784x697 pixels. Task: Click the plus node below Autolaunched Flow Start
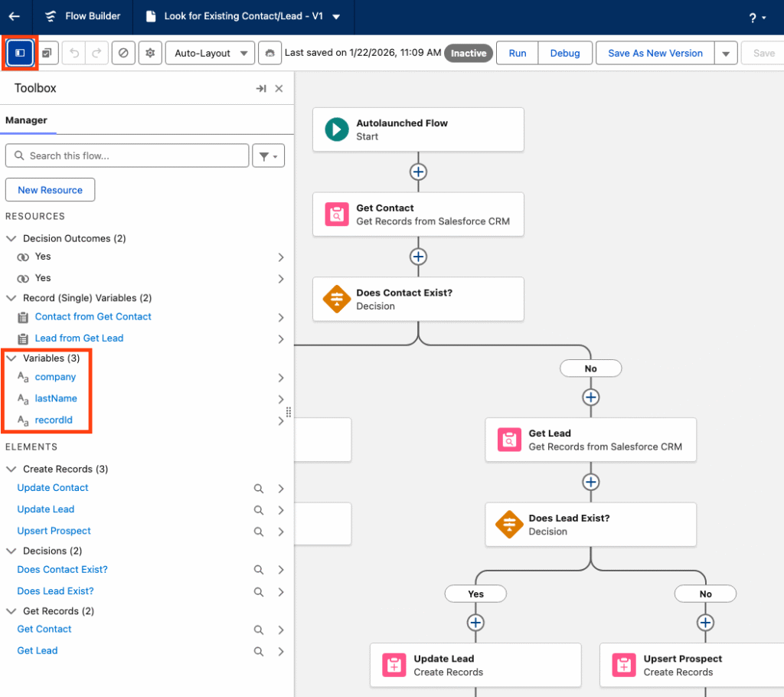point(418,172)
